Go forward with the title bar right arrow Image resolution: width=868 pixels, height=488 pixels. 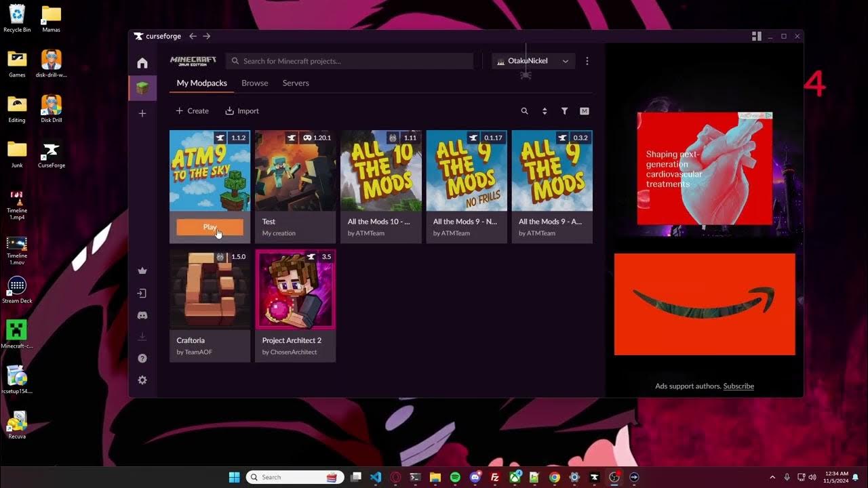207,36
